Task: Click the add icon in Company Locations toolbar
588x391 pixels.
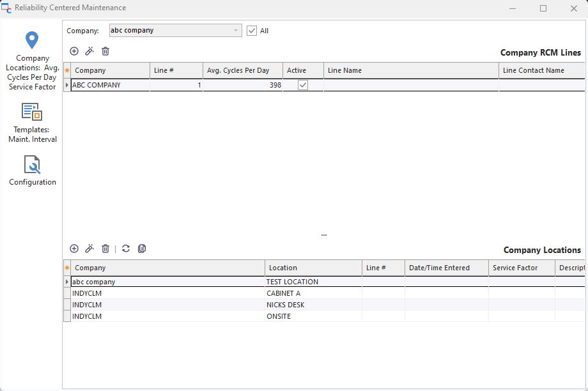Action: click(x=74, y=249)
